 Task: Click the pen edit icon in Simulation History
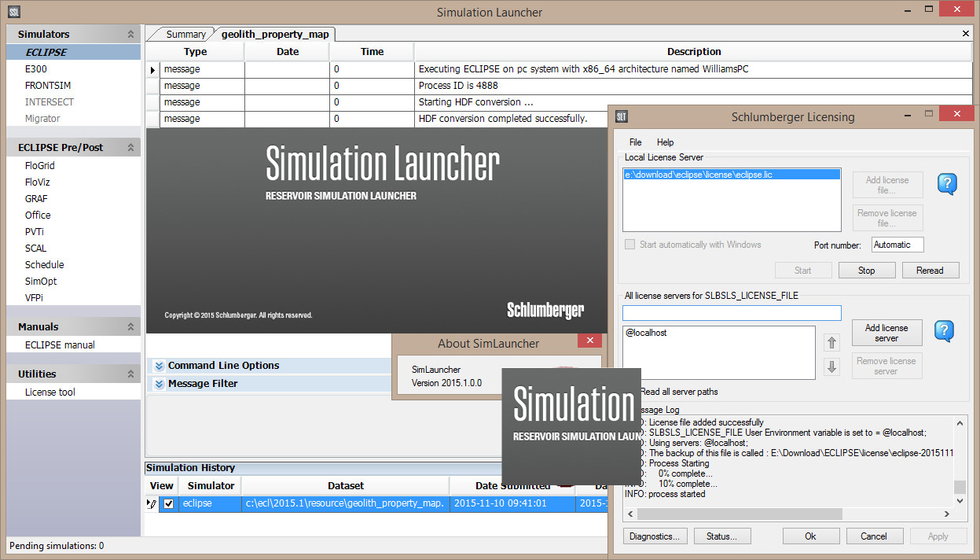click(x=152, y=503)
